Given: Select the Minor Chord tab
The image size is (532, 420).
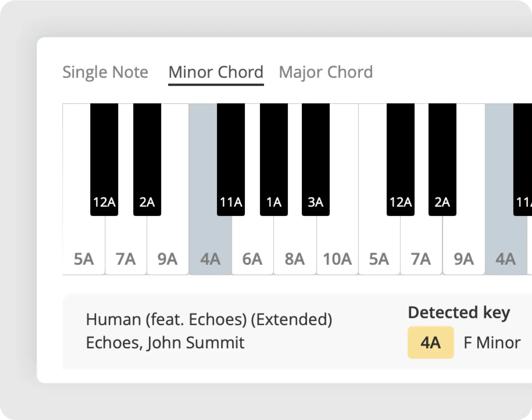Looking at the screenshot, I should point(216,72).
